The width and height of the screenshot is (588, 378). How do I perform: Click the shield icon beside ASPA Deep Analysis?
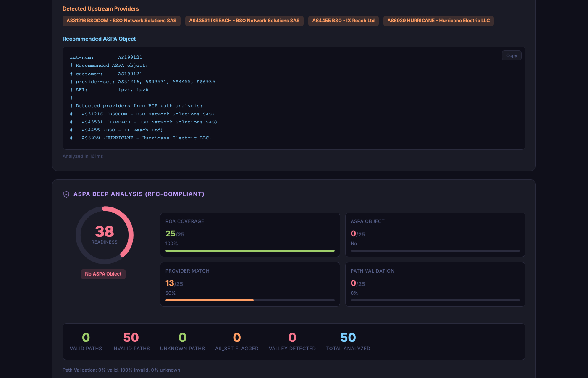[66, 194]
